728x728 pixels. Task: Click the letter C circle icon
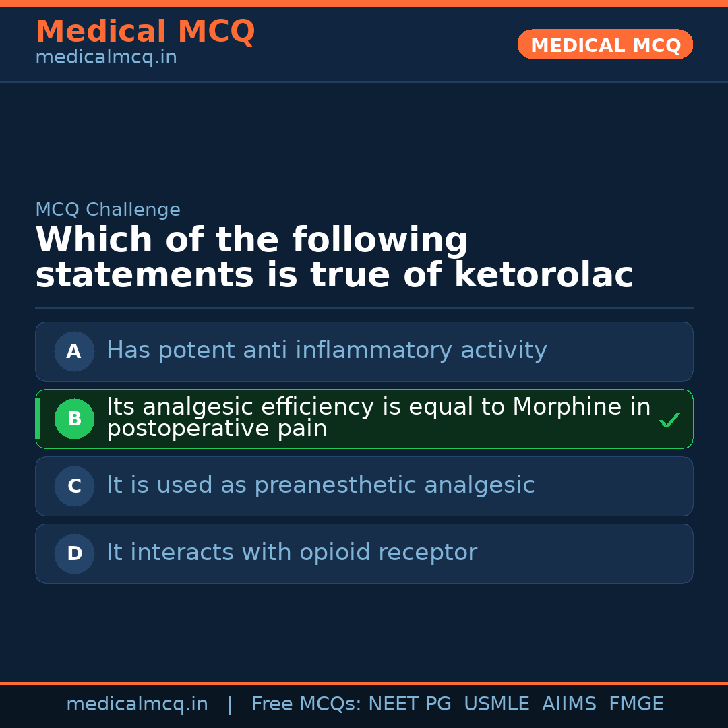pos(74,486)
